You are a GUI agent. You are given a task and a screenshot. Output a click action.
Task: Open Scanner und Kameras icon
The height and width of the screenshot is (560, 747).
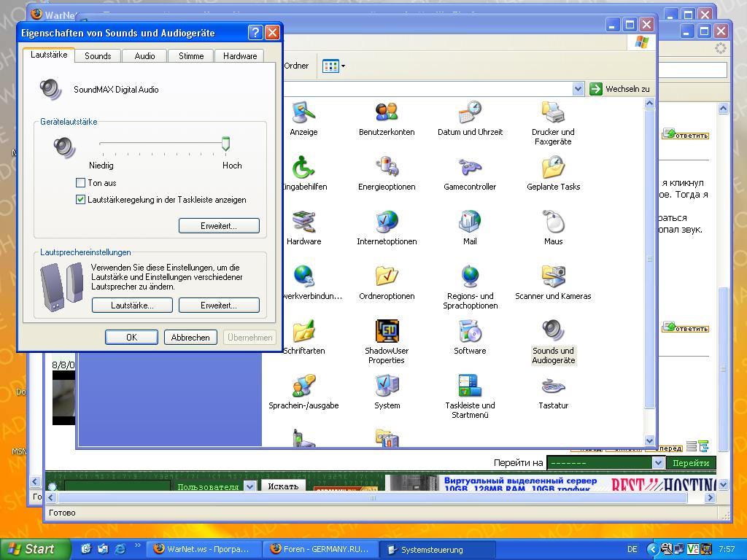tap(553, 278)
